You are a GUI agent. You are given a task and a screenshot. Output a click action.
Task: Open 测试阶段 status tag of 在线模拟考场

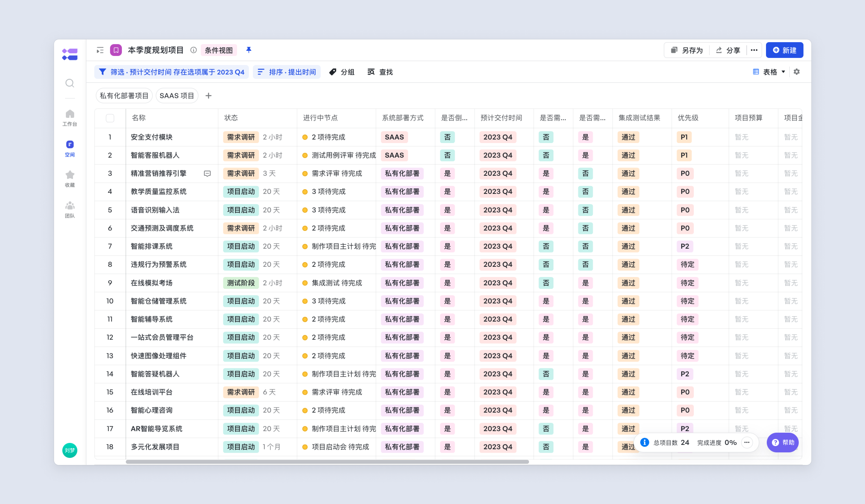[x=241, y=283]
